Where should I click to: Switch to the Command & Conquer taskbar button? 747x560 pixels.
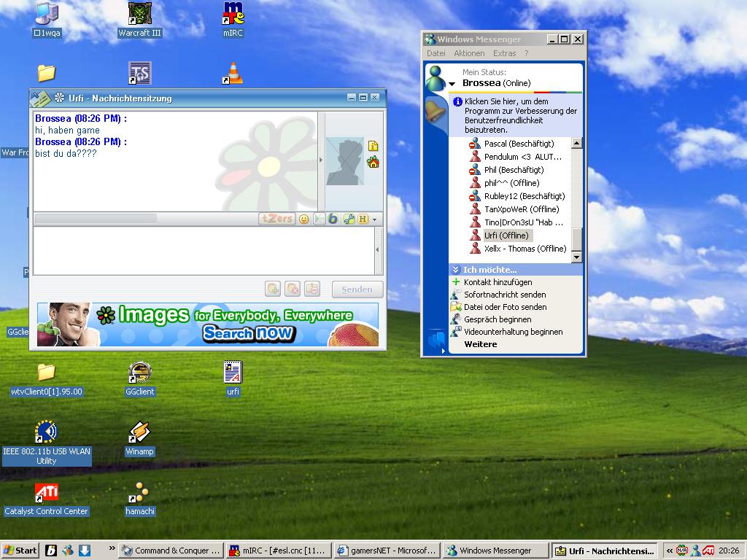tap(170, 551)
